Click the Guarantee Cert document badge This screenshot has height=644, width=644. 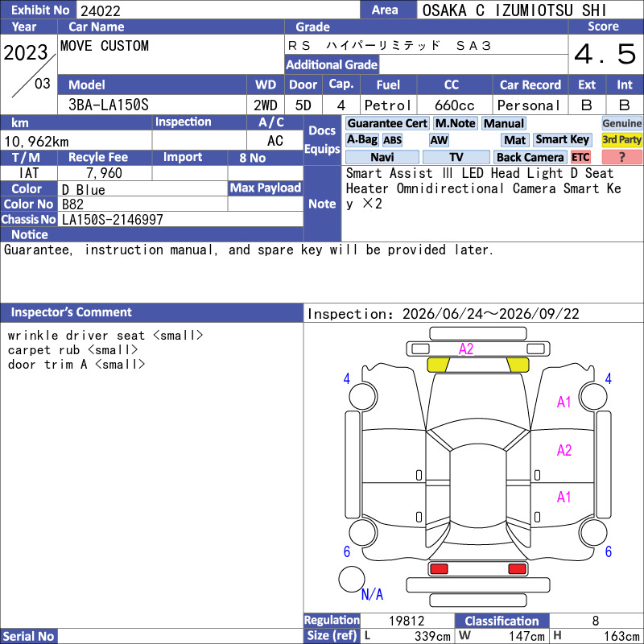tap(387, 123)
